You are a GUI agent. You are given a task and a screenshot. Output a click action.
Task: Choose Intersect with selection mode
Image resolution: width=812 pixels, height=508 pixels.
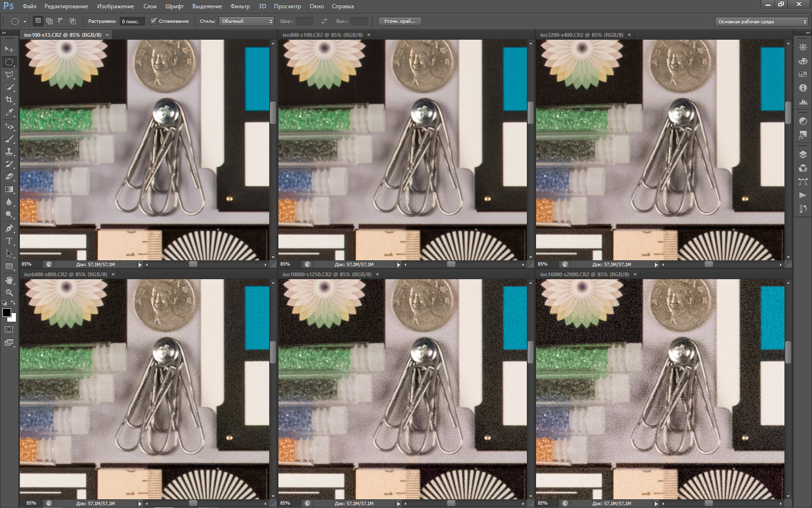point(72,21)
